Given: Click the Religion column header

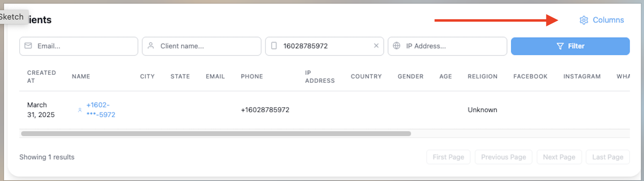Looking at the screenshot, I should point(482,76).
